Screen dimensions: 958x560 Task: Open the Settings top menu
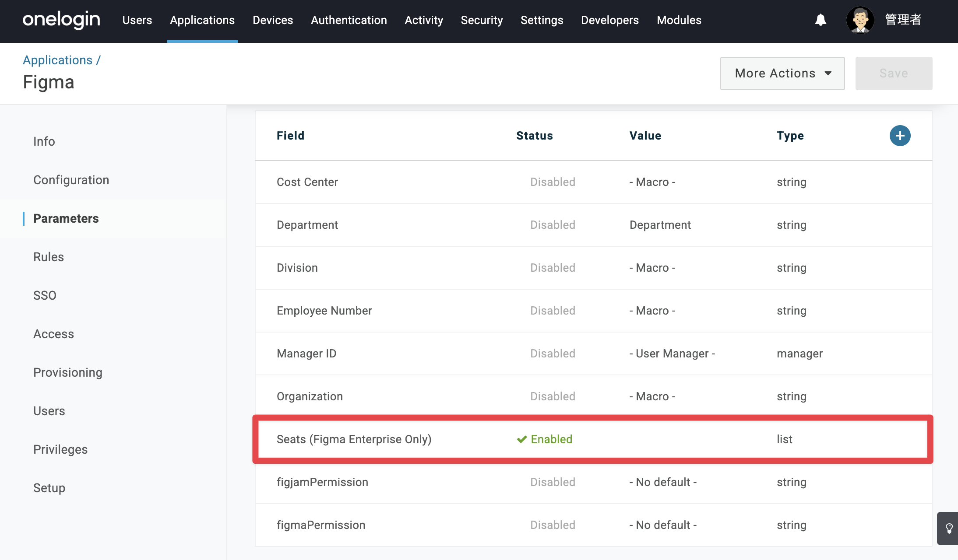[x=542, y=20]
